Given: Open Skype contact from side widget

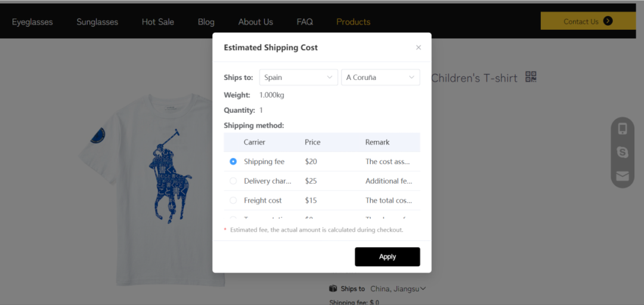Looking at the screenshot, I should [623, 152].
